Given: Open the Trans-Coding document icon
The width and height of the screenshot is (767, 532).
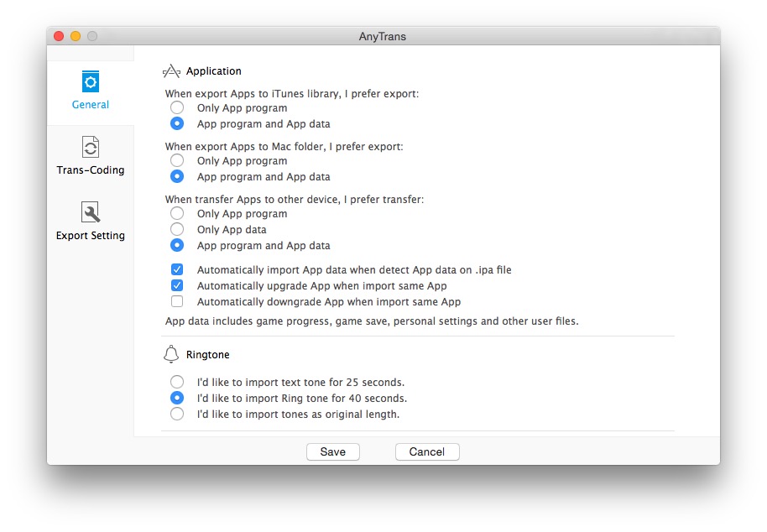Looking at the screenshot, I should click(91, 147).
